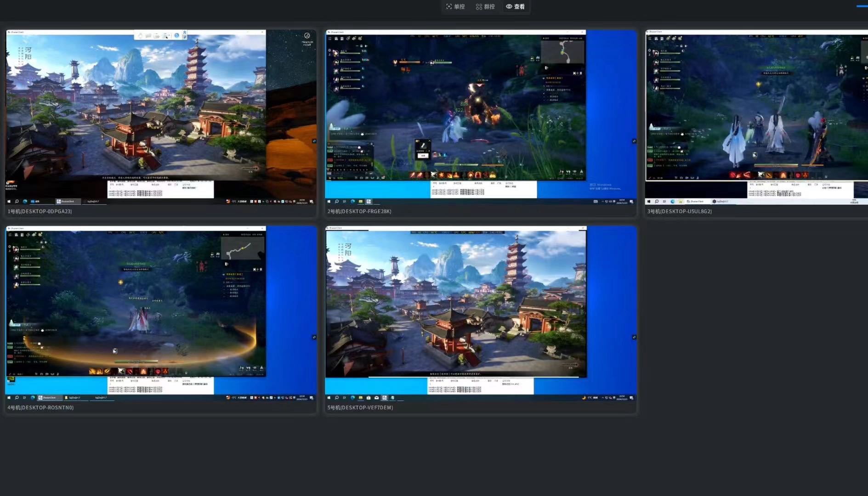Open taskbar search on 5号机
The height and width of the screenshot is (496, 868).
(x=337, y=397)
